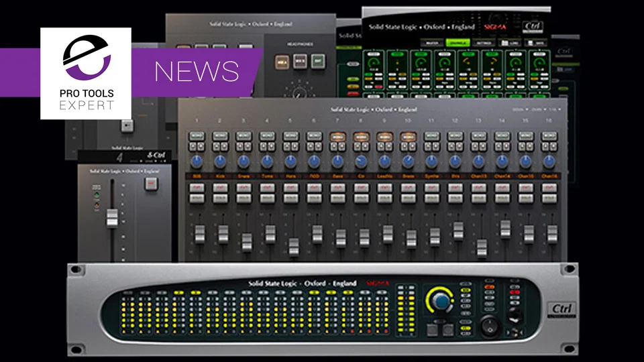Click the headphones level knob

pyautogui.click(x=299, y=92)
